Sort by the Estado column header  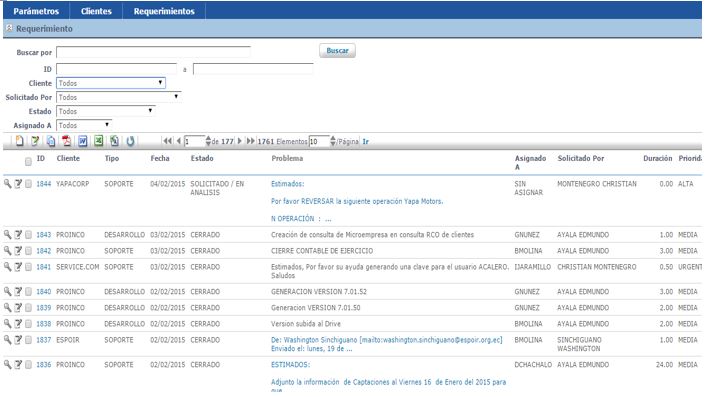[x=202, y=158]
